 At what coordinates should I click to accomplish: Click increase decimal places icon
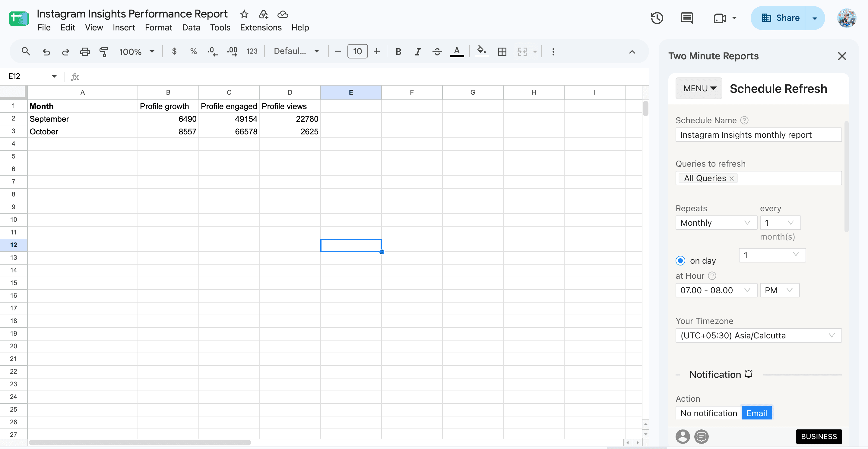(x=232, y=52)
